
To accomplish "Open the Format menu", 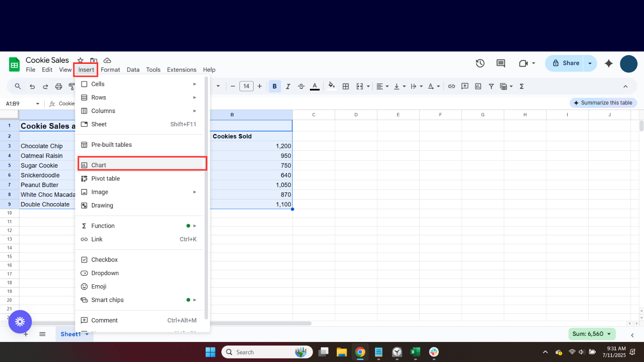I will pyautogui.click(x=110, y=70).
